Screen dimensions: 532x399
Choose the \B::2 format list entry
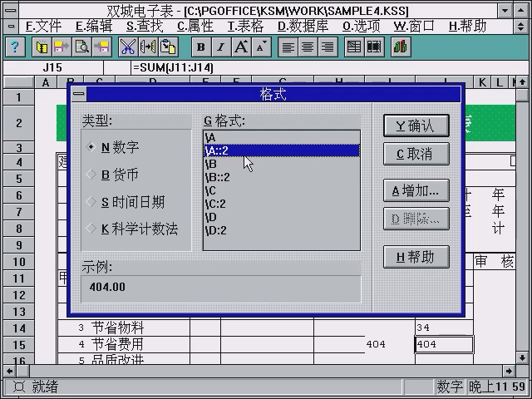[x=282, y=177]
